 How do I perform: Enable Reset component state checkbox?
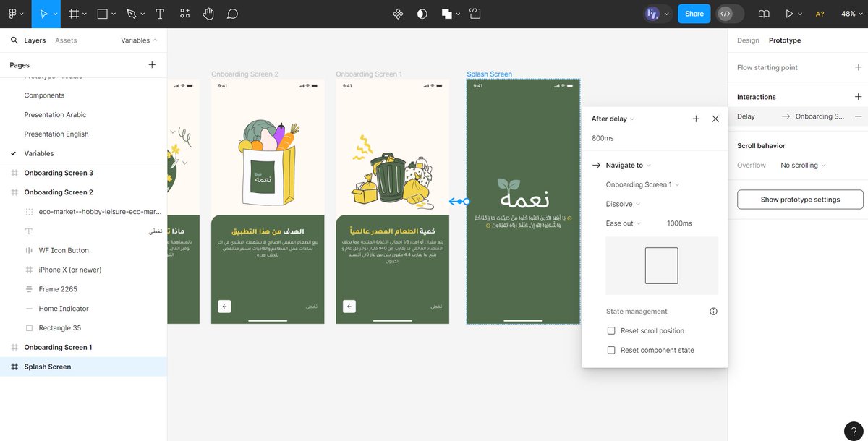click(611, 351)
